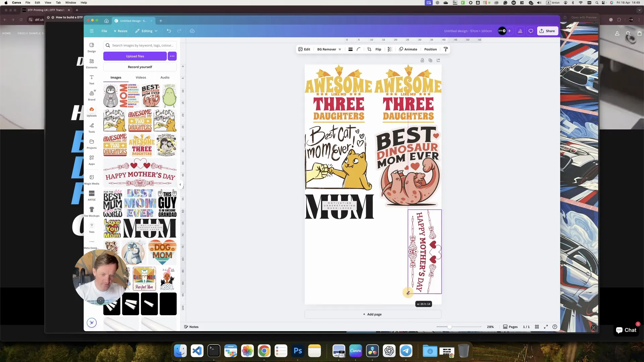Open the Brand panel

[x=92, y=96]
